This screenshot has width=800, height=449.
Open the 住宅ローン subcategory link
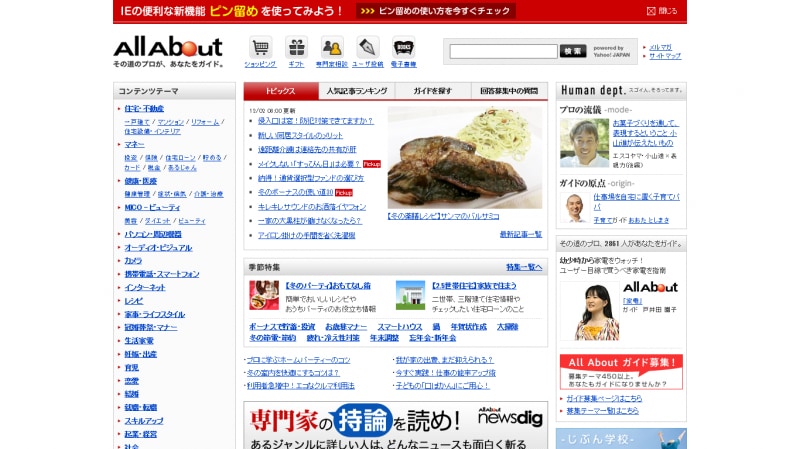180,158
